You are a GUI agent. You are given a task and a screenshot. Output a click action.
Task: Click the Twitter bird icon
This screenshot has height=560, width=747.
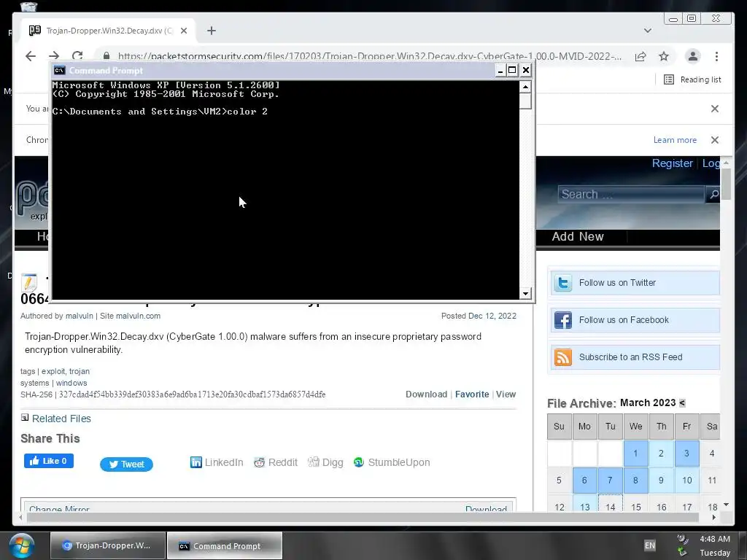click(562, 283)
